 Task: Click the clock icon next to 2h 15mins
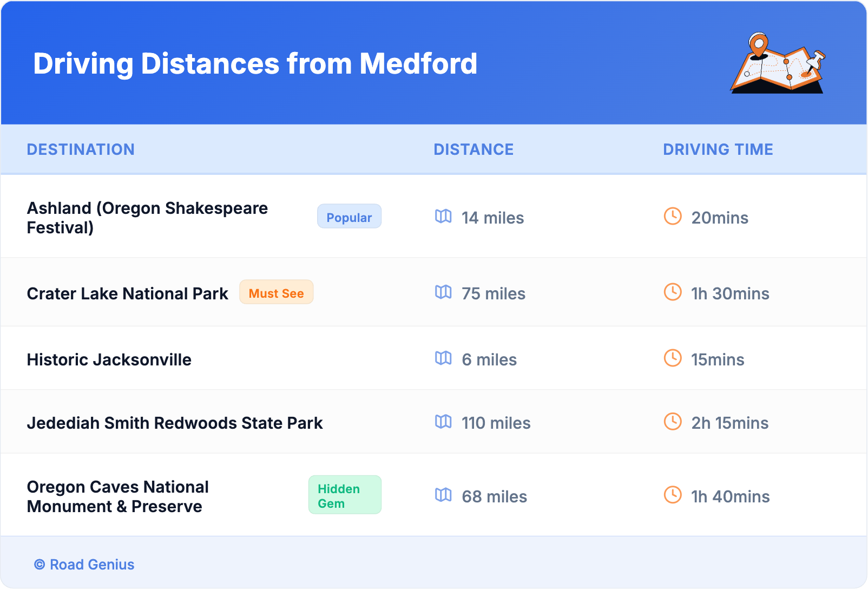[673, 422]
